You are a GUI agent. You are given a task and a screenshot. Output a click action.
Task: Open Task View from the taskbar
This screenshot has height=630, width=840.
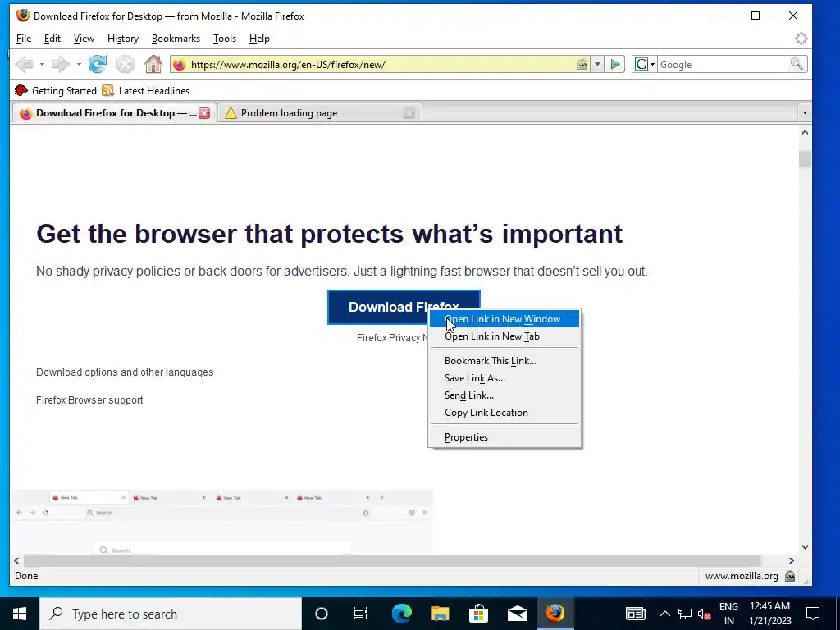pyautogui.click(x=361, y=614)
